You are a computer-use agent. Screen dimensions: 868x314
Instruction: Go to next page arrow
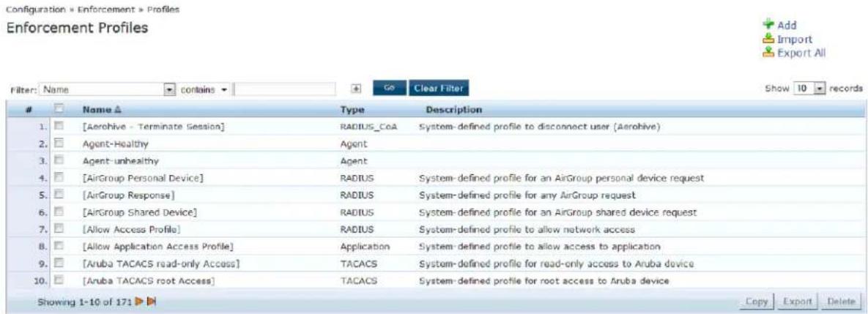(x=141, y=302)
